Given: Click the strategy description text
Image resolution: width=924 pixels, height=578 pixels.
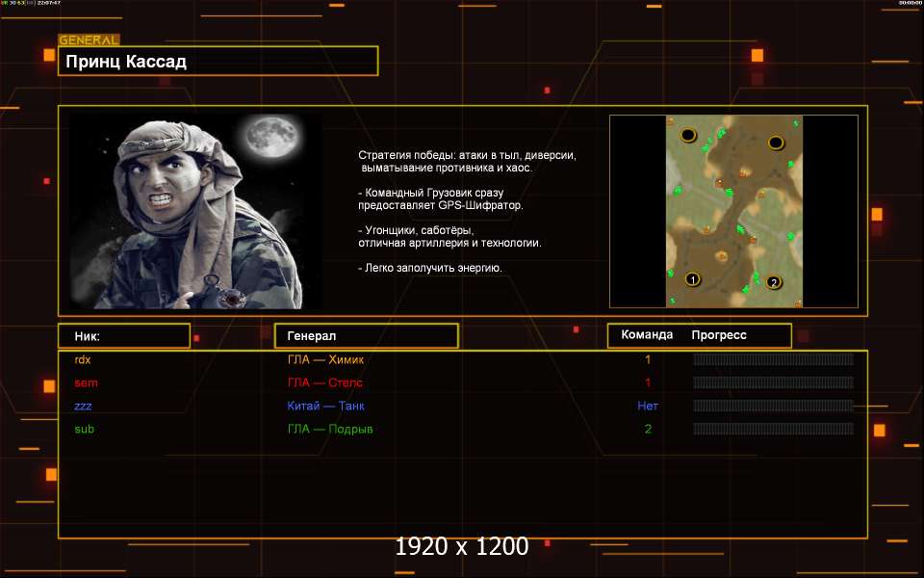Looking at the screenshot, I should click(x=467, y=211).
